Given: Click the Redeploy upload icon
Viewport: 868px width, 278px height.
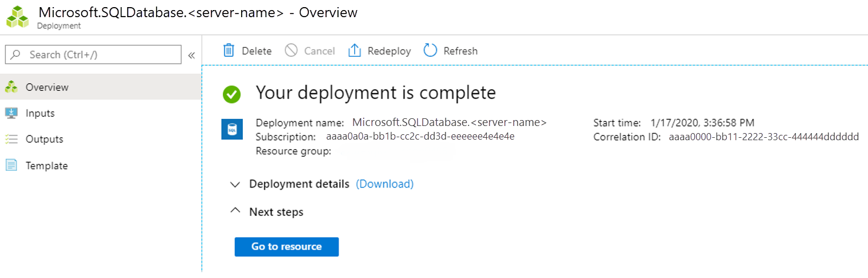Looking at the screenshot, I should click(355, 50).
